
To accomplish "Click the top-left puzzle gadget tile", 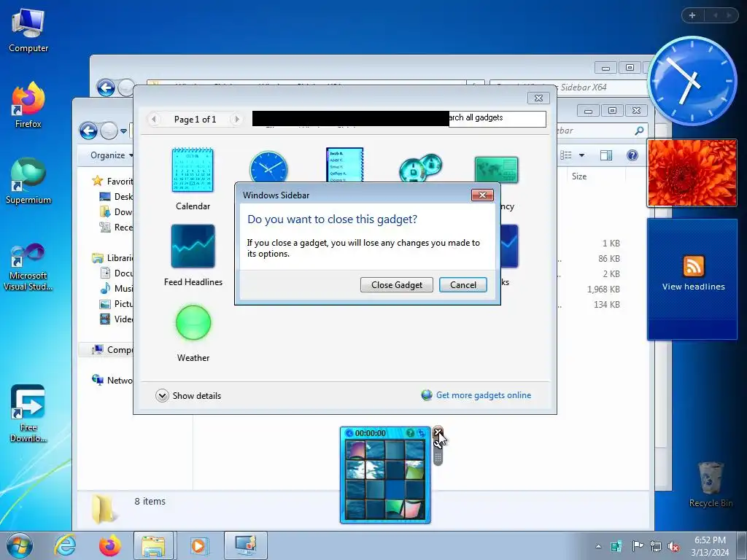I will pyautogui.click(x=355, y=450).
